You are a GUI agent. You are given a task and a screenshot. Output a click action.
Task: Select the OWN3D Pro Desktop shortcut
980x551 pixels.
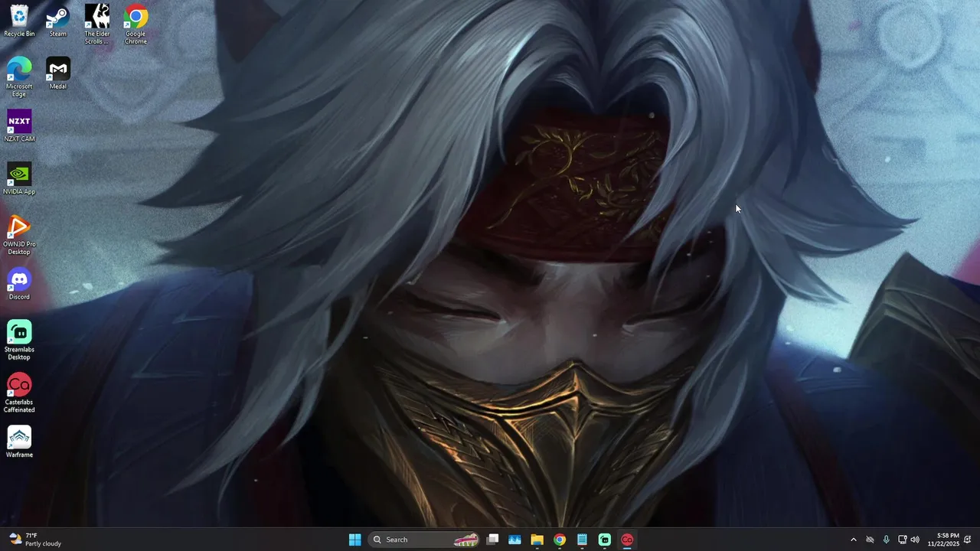19,236
